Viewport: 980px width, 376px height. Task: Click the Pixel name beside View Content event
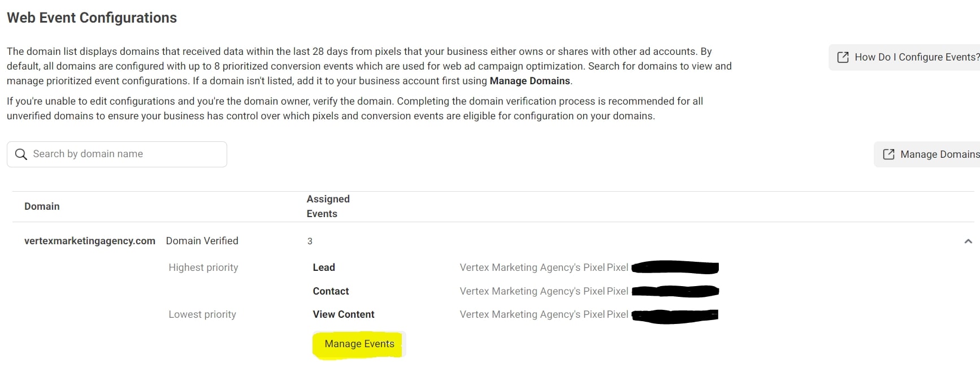tap(544, 314)
